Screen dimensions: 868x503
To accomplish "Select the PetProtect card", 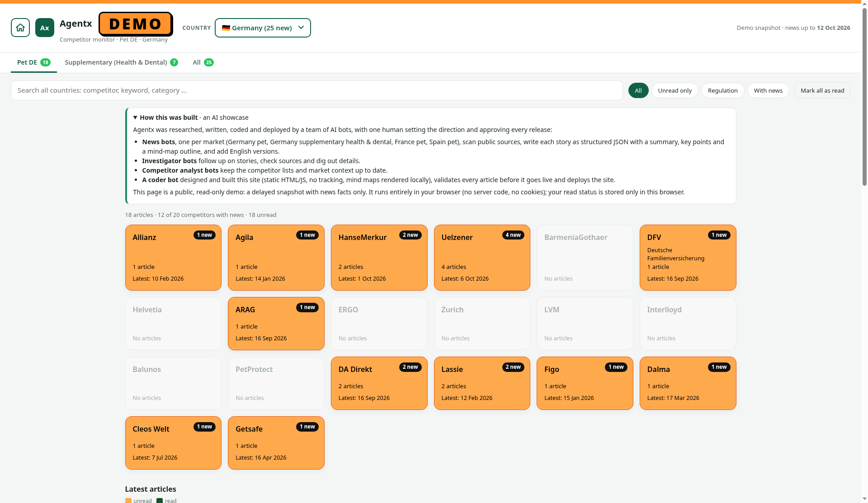I will 276,383.
